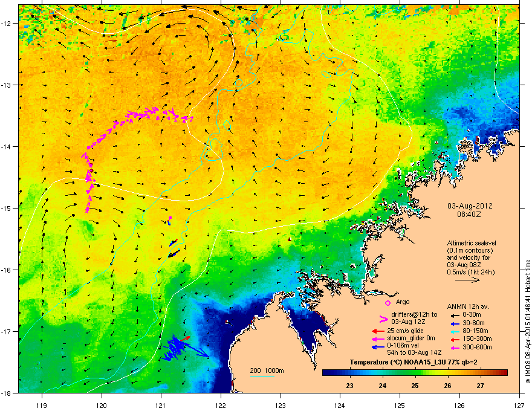Click the colorbar tick label "25"
This screenshot has height=411, width=532.
tap(415, 386)
